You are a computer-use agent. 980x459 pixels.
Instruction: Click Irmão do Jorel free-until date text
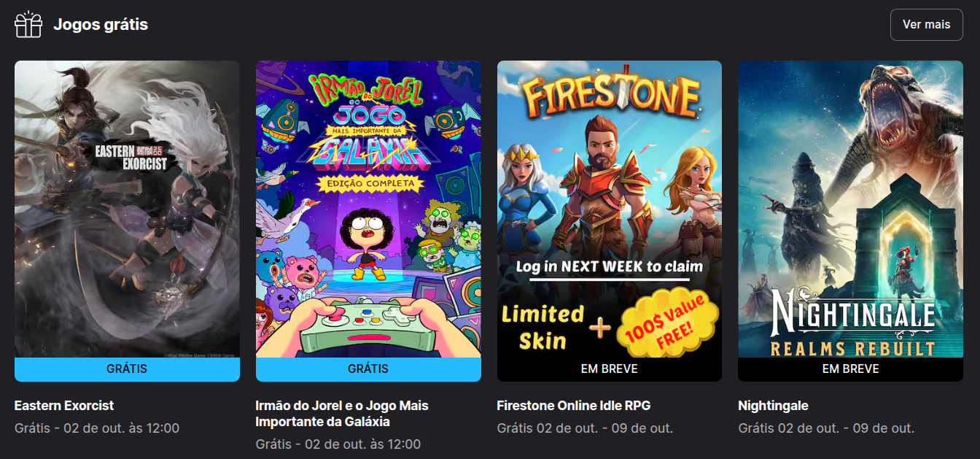pos(338,444)
